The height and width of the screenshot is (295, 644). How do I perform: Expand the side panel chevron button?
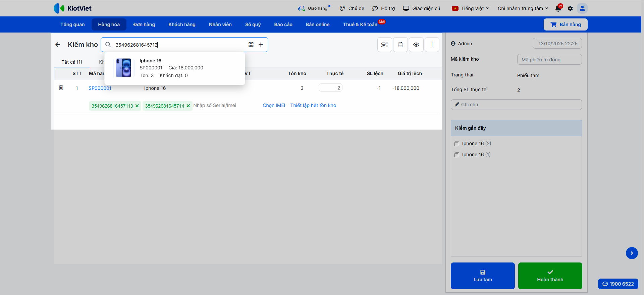pos(632,253)
